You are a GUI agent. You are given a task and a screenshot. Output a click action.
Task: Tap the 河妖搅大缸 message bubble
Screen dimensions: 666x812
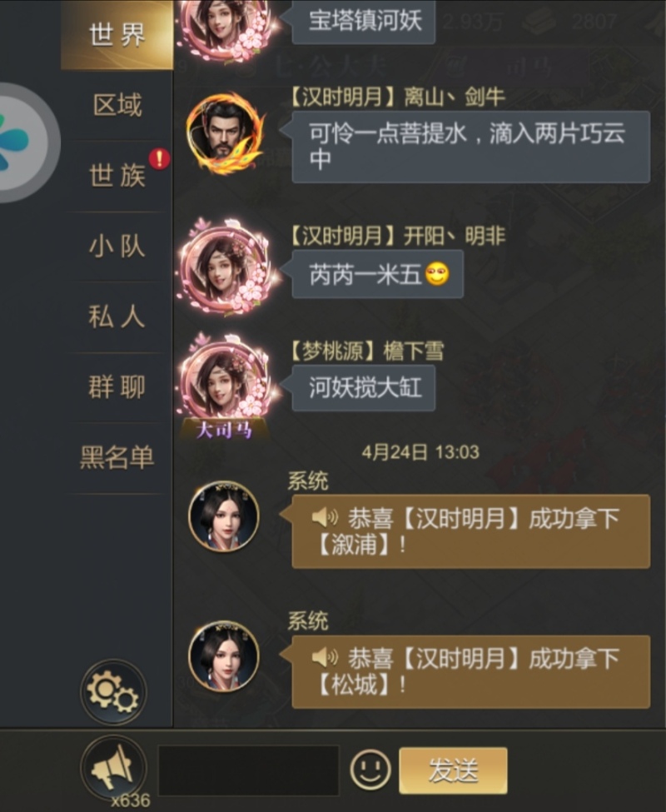[x=364, y=388]
